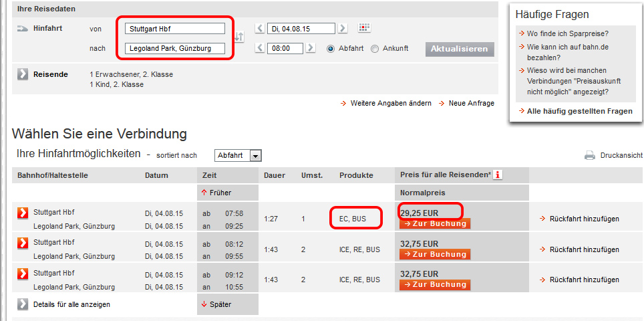
Task: Open the sortiert nach Abfahrt dropdown
Action: (x=238, y=155)
